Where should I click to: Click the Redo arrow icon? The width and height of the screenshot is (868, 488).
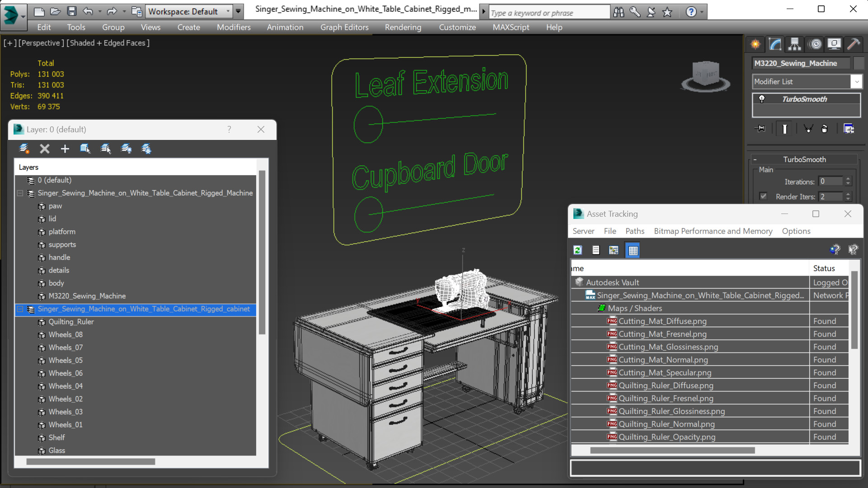pos(112,11)
